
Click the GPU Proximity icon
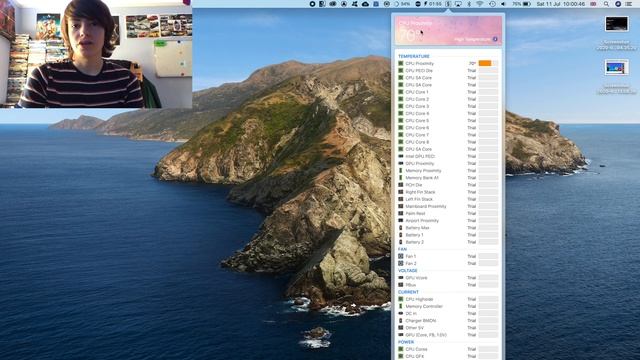coord(401,163)
